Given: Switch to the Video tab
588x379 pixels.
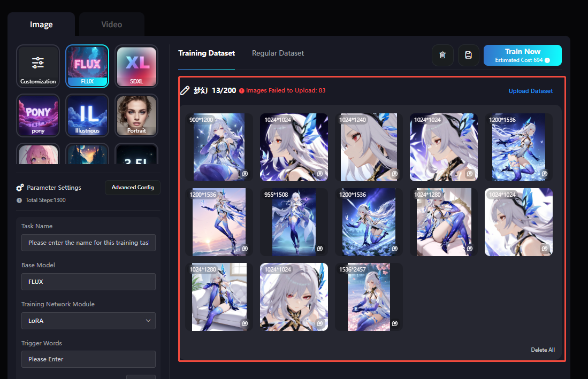Looking at the screenshot, I should (112, 25).
